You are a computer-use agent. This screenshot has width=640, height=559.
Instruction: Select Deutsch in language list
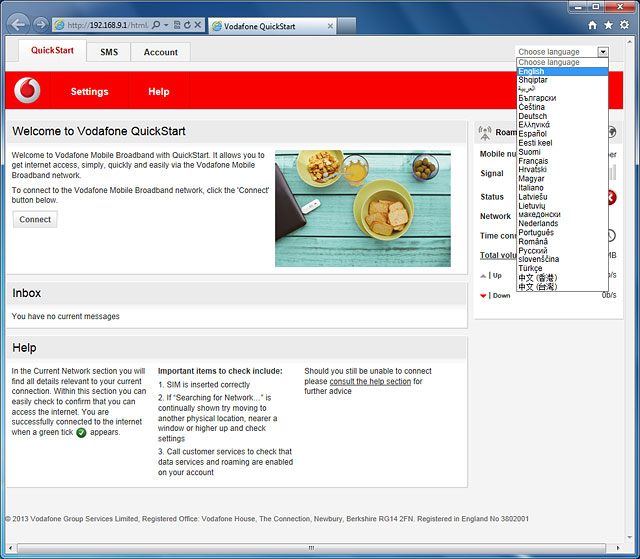[562, 116]
